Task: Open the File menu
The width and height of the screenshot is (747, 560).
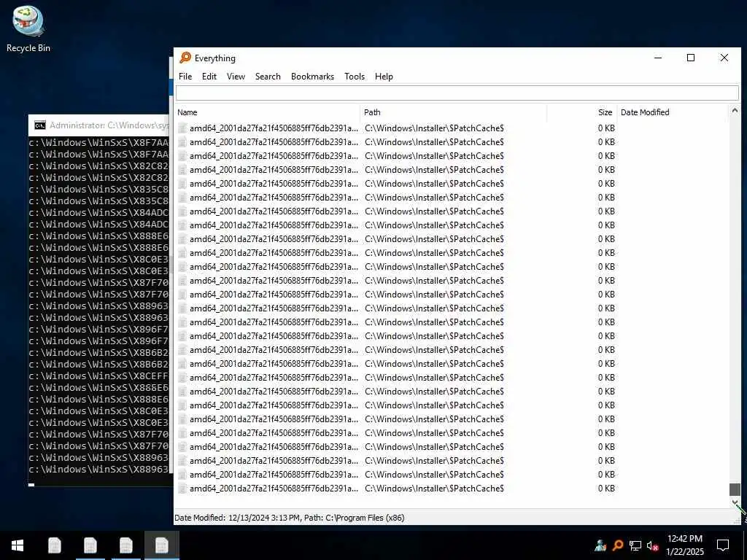Action: coord(185,76)
